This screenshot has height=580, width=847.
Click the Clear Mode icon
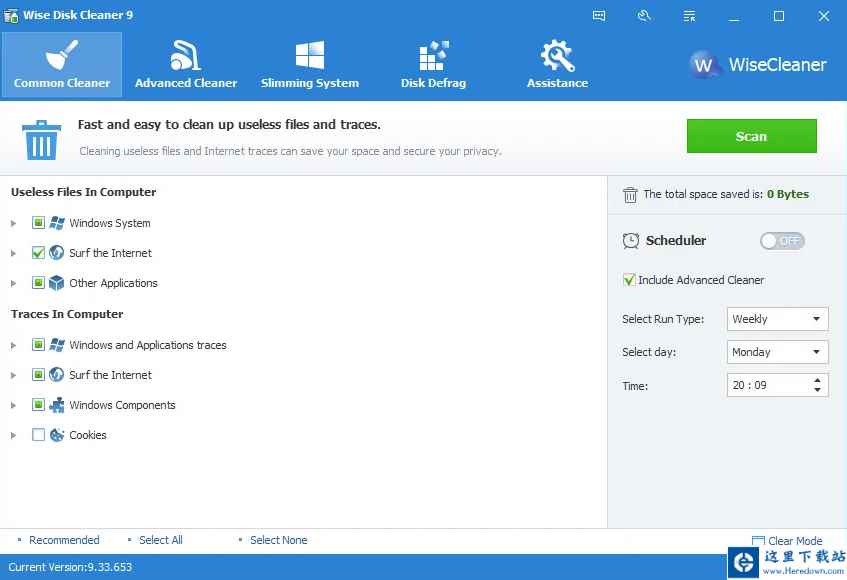point(758,540)
